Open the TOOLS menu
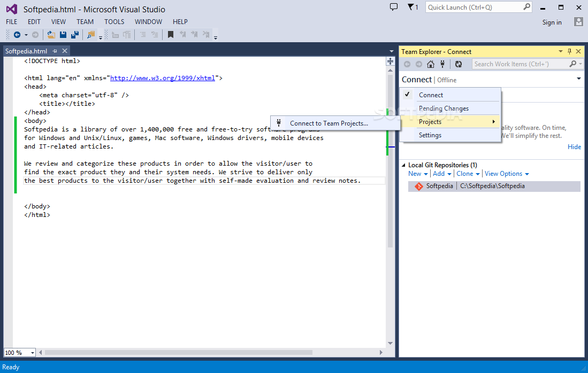 [x=114, y=22]
